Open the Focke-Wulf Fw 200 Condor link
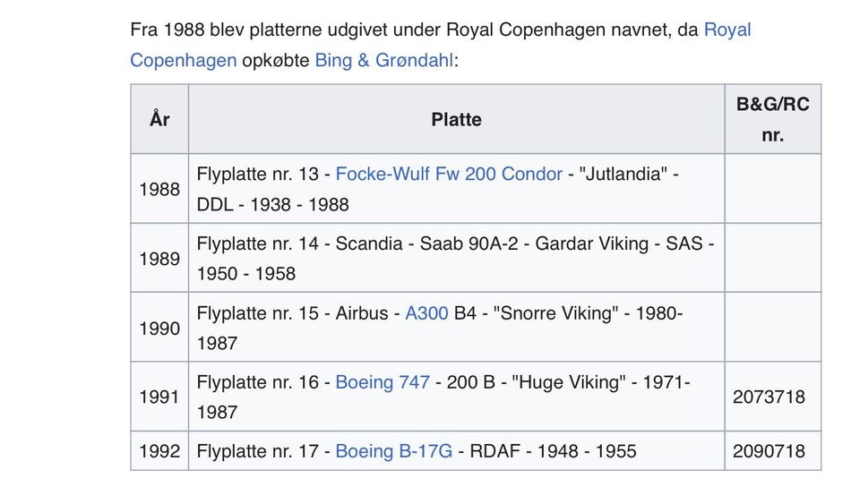 449,174
